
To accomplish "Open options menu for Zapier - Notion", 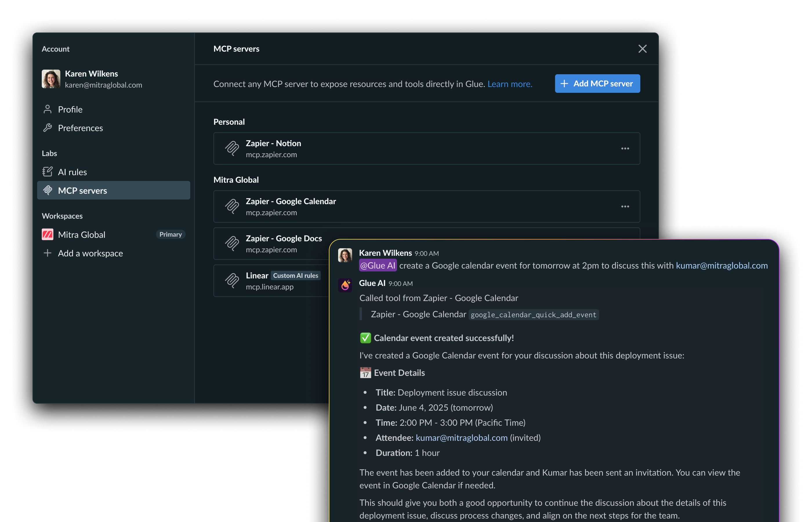I will 625,148.
